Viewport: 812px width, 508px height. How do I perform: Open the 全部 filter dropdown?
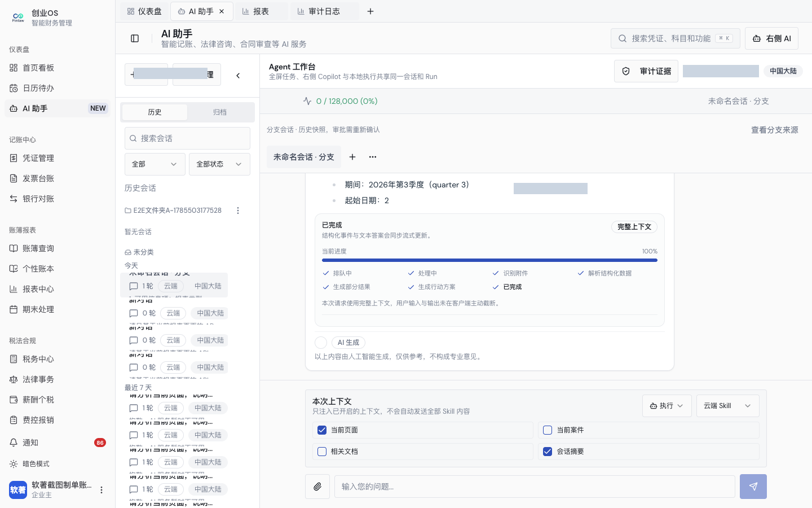pyautogui.click(x=155, y=164)
